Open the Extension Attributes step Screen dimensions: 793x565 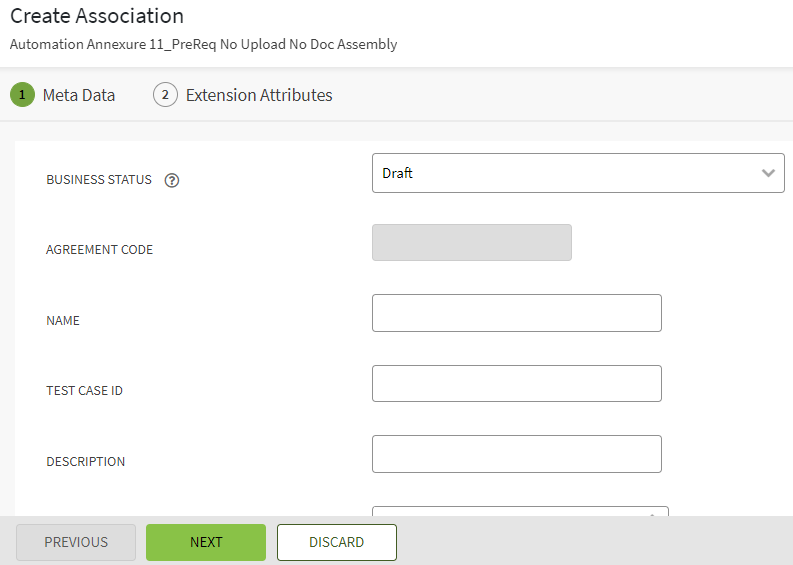click(258, 95)
